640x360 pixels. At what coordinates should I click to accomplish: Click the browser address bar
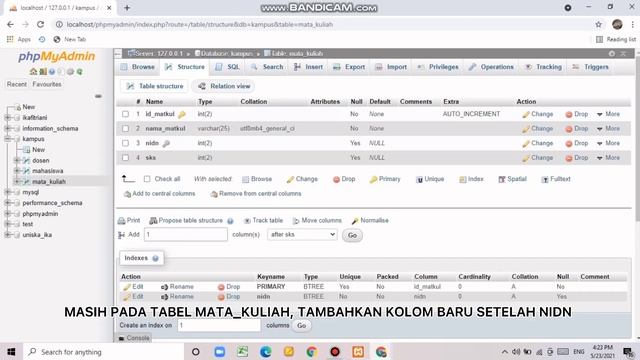click(x=322, y=24)
